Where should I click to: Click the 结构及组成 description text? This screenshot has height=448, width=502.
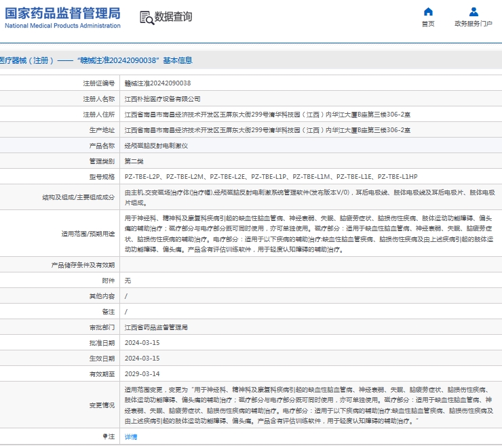click(309, 197)
